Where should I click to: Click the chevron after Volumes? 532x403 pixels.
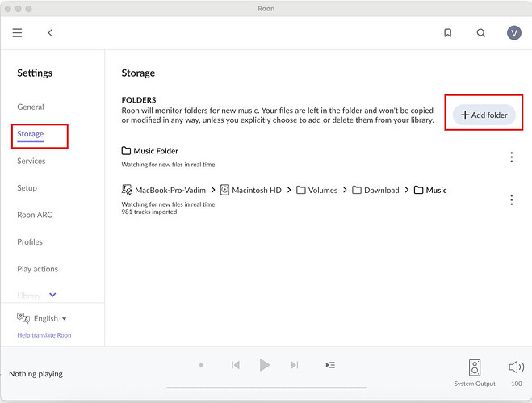point(345,190)
